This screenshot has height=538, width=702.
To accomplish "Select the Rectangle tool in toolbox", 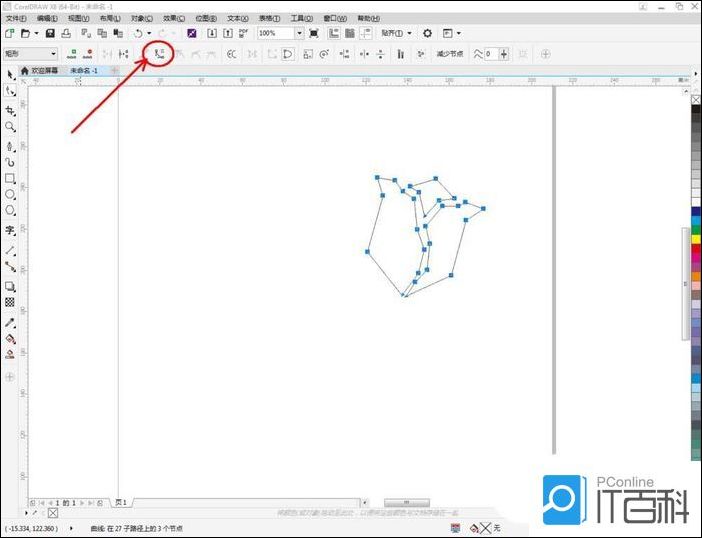I will [x=10, y=179].
